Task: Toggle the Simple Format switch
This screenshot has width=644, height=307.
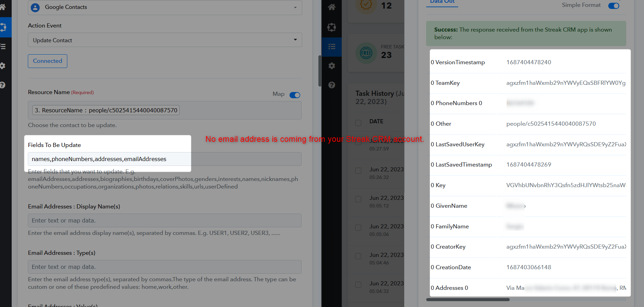Action: coord(613,5)
